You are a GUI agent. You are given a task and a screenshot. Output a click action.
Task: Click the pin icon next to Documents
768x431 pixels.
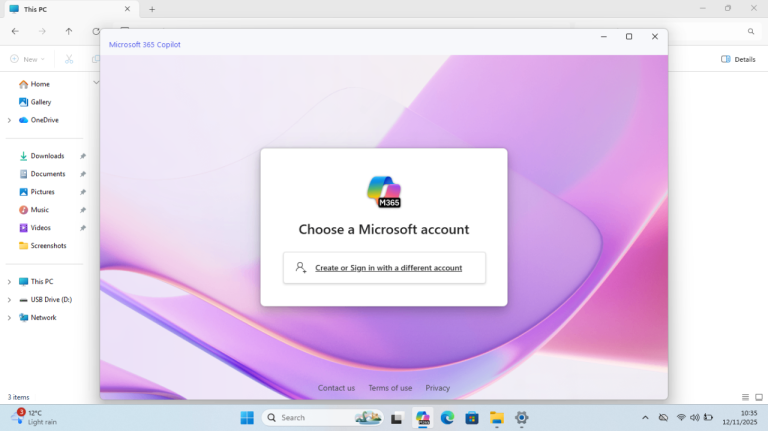tap(83, 174)
